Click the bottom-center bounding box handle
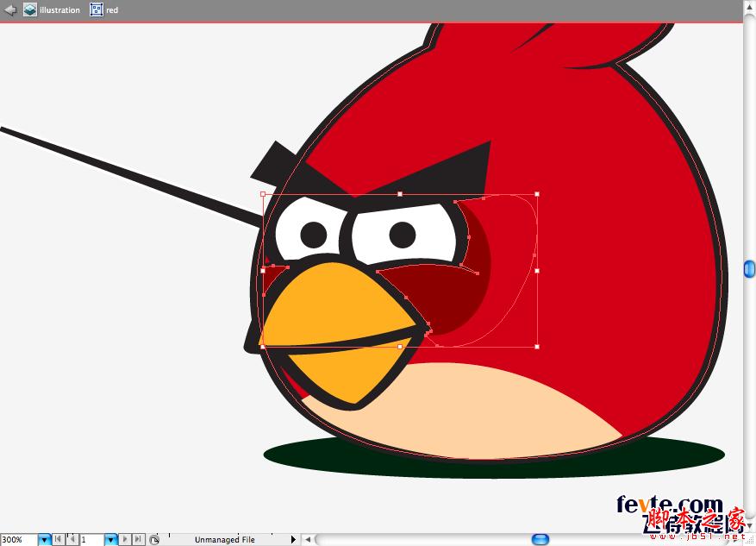The width and height of the screenshot is (756, 546). pos(400,346)
